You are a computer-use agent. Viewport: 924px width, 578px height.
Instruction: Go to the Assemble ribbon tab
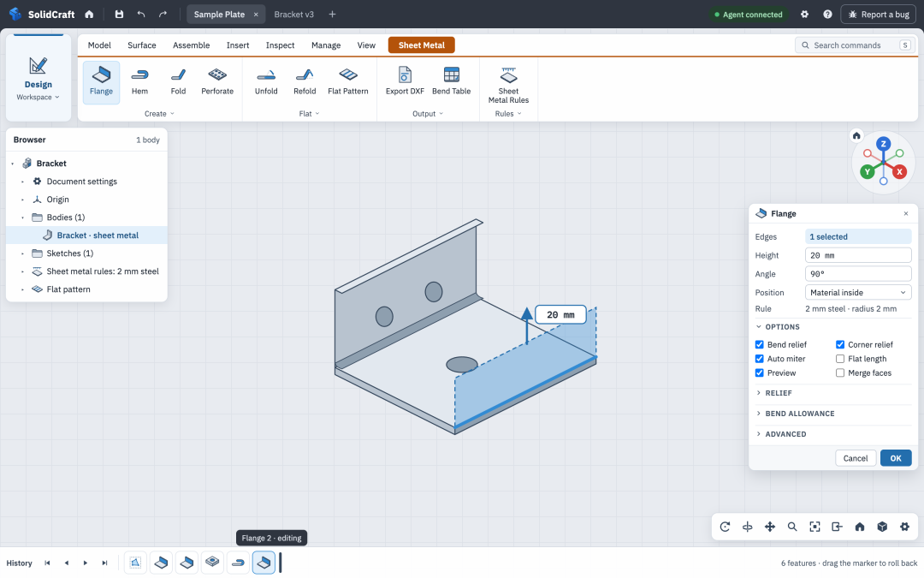point(191,45)
